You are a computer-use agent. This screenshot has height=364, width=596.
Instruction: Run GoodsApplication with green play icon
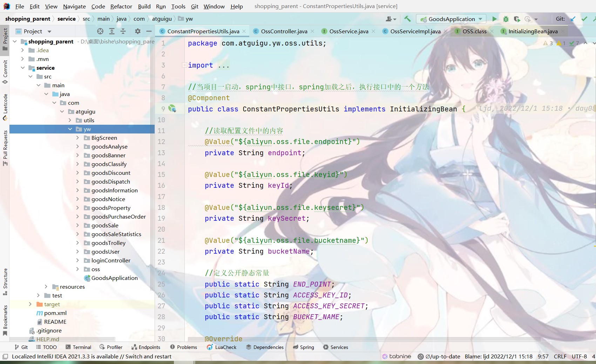click(x=494, y=19)
